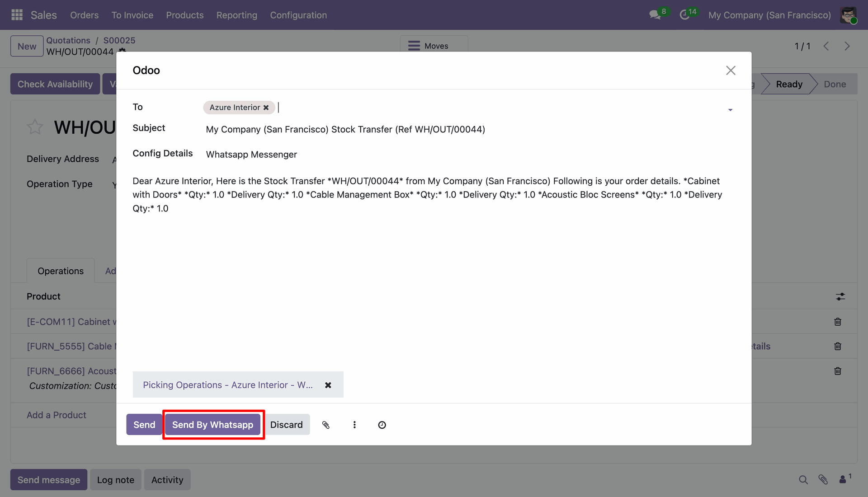Click the paperclip attach file icon in dialog

pyautogui.click(x=325, y=425)
